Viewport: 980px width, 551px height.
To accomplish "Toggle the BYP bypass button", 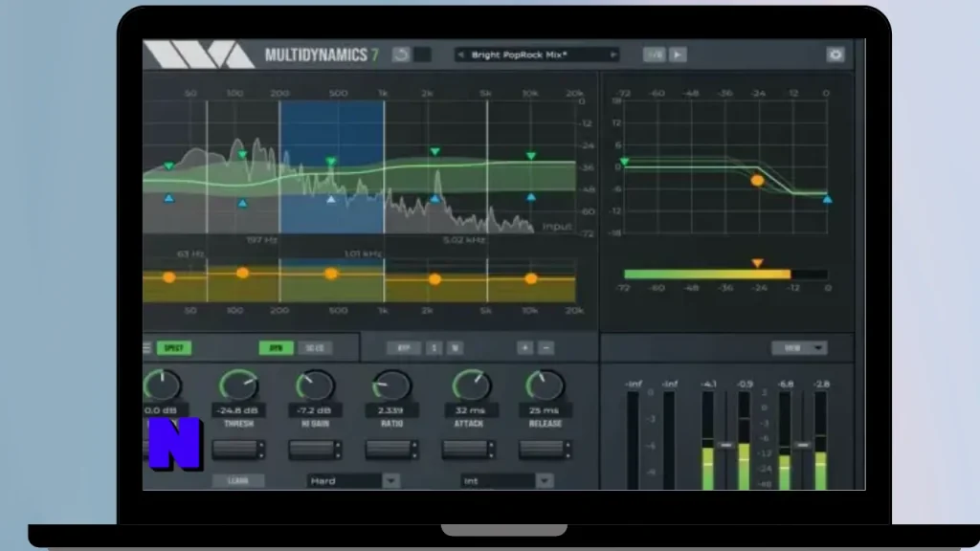I will click(404, 348).
